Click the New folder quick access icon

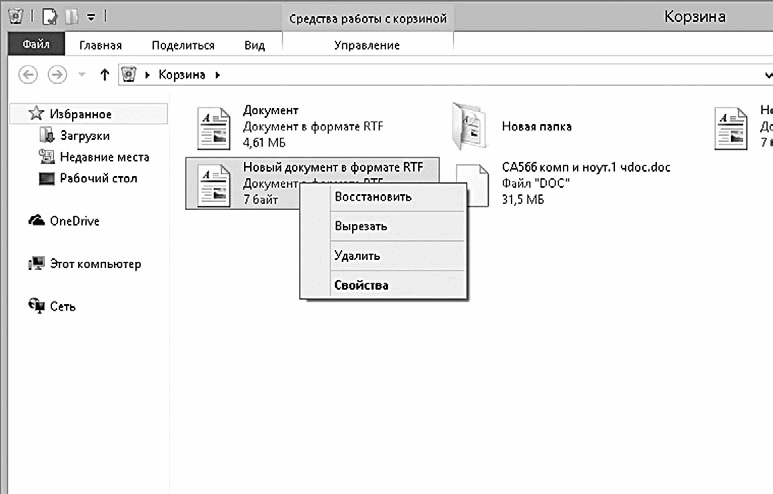click(x=72, y=17)
